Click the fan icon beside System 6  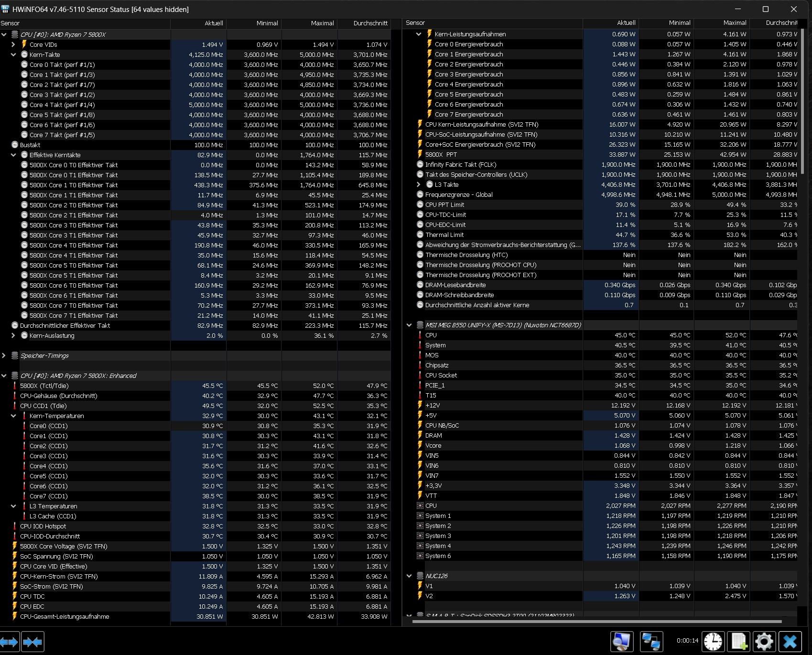pos(420,556)
